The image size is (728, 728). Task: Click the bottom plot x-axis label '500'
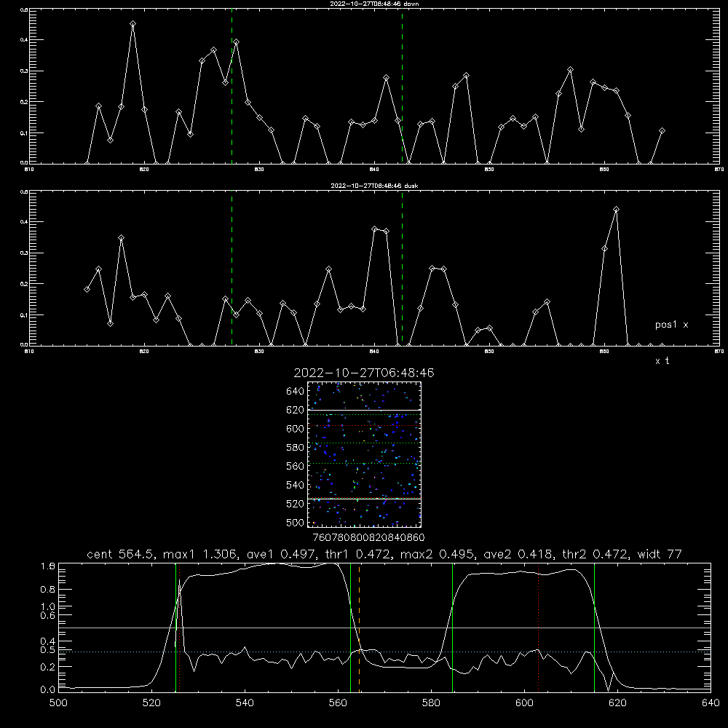(58, 703)
